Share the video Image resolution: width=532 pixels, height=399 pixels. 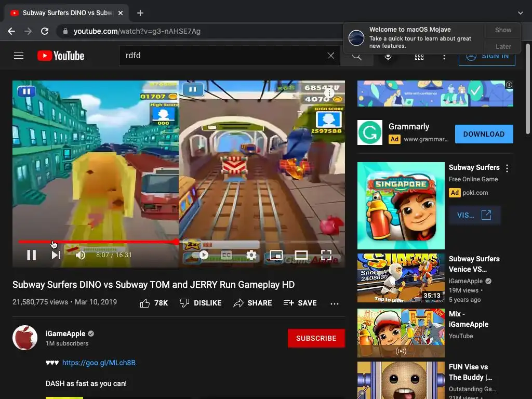point(253,303)
